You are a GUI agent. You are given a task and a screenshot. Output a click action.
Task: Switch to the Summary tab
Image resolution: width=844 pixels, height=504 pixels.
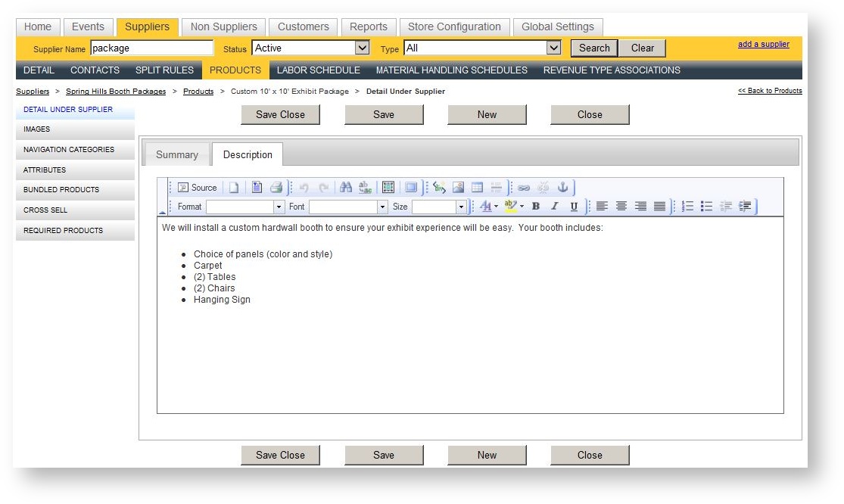[x=177, y=154]
